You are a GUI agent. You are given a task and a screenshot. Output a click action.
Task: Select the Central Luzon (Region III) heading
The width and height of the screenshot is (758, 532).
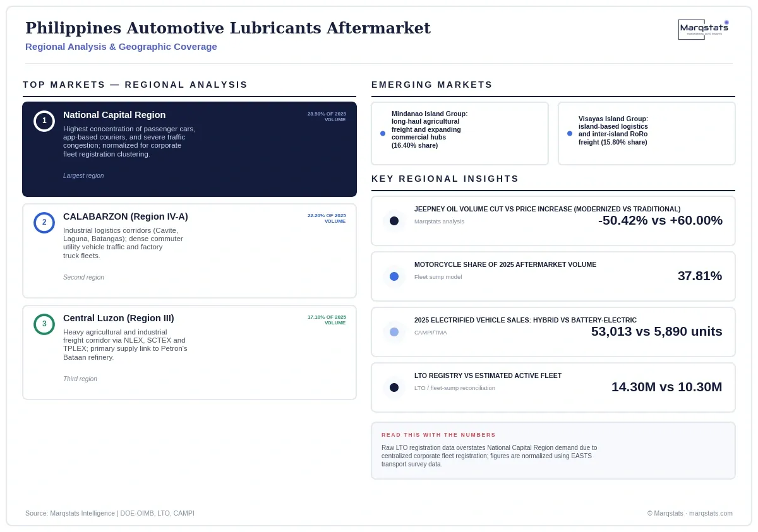coord(119,318)
